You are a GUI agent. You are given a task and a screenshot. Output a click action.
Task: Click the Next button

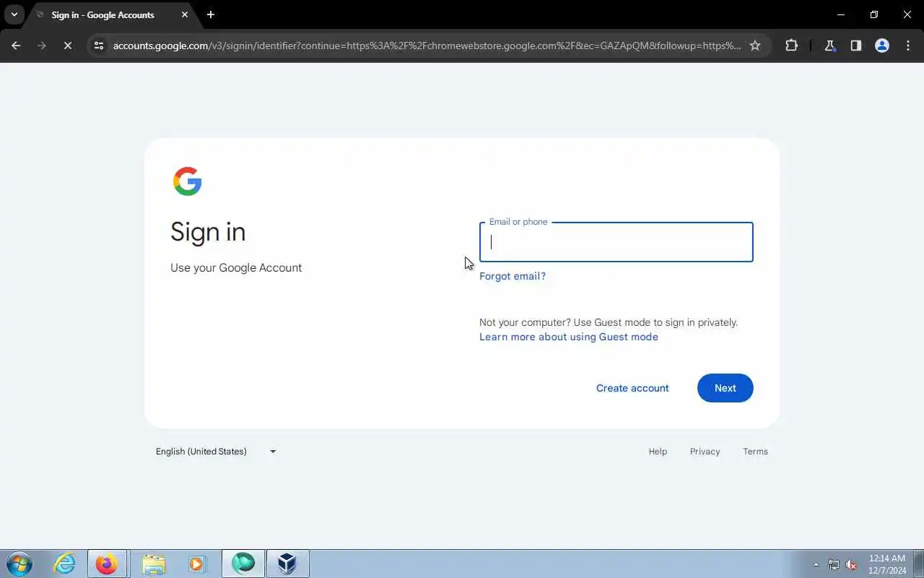click(725, 388)
